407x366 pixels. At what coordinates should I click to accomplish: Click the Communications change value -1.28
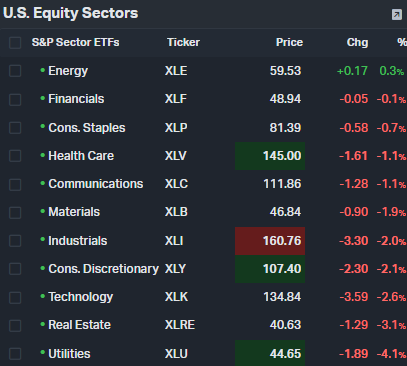coord(354,184)
